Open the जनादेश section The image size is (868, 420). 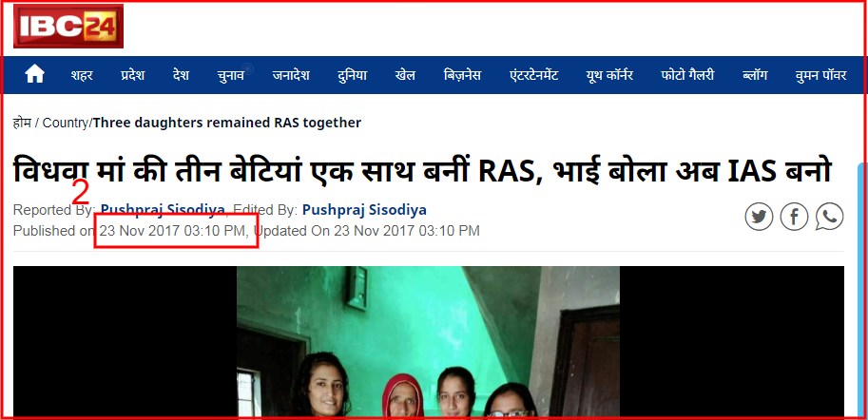(291, 75)
